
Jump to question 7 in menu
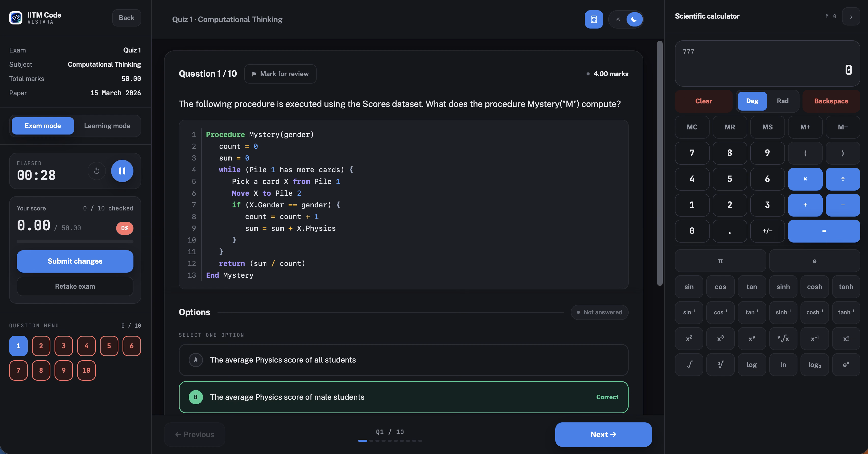coord(18,370)
